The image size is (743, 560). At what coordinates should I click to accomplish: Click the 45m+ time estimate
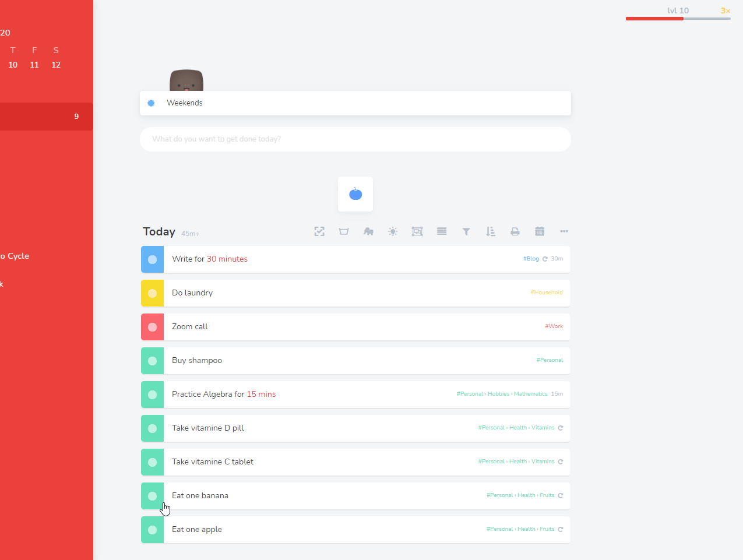191,234
